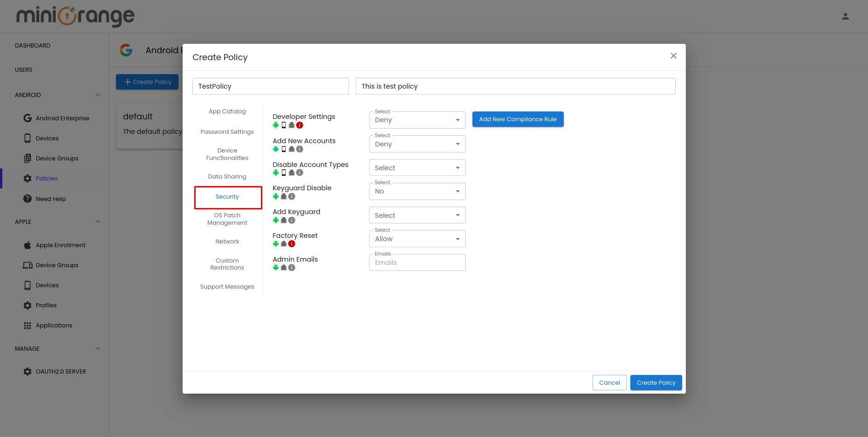The image size is (868, 437).
Task: Click the Emails input field
Action: click(417, 262)
